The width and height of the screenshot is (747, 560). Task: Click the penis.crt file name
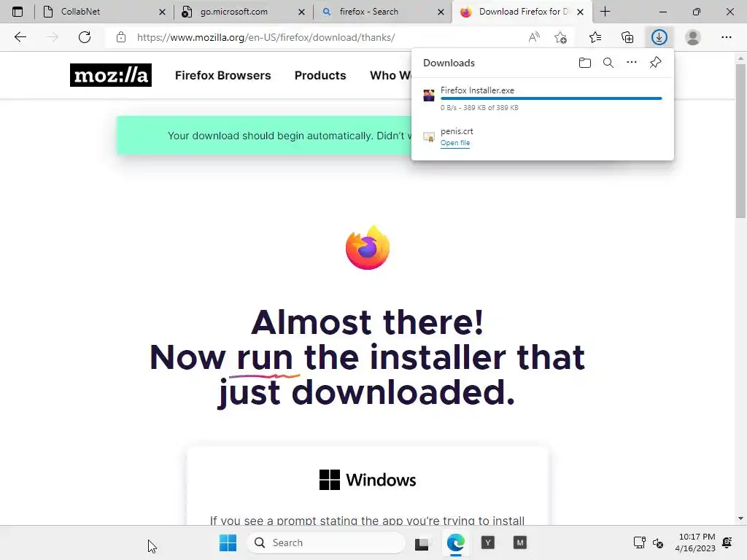tap(457, 131)
